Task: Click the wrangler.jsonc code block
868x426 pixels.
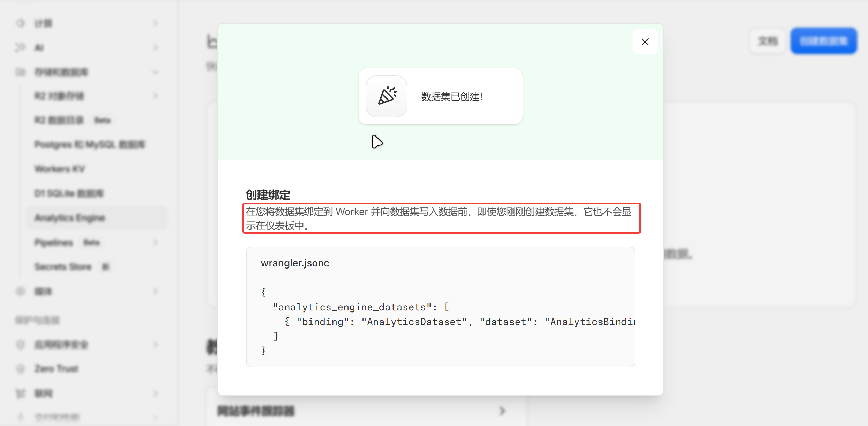Action: (440, 307)
